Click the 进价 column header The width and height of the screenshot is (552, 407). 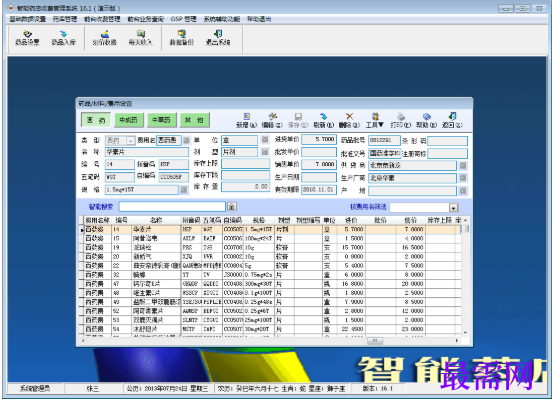351,220
